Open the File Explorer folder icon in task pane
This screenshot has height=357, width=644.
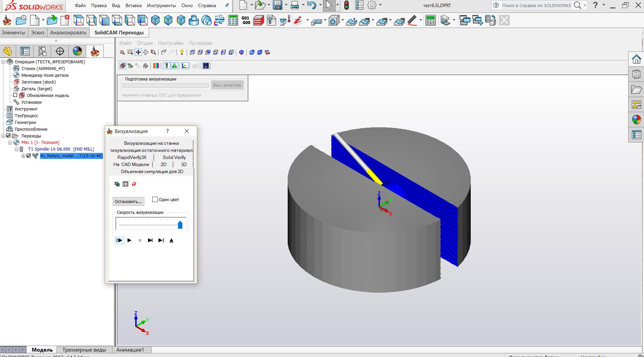636,89
